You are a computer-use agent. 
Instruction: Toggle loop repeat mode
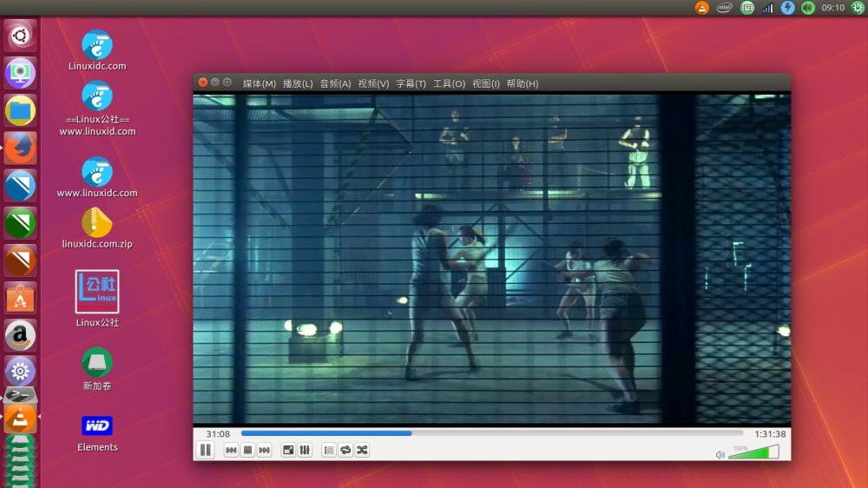tap(345, 451)
